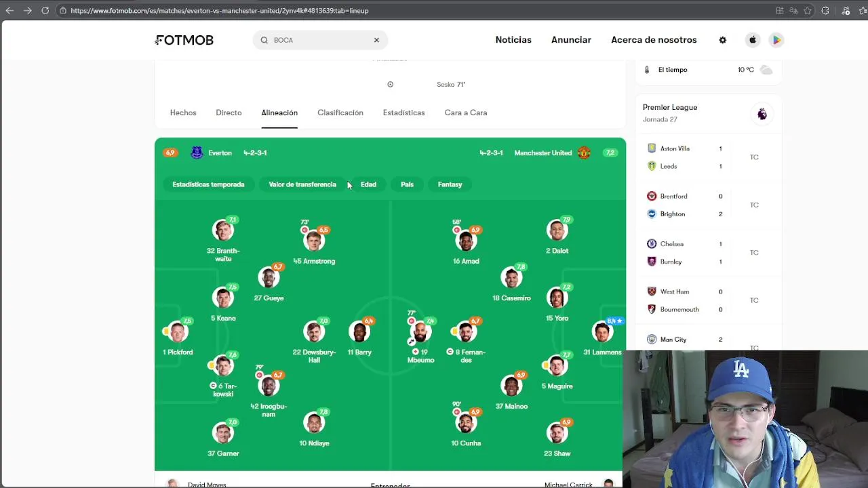Viewport: 868px width, 488px height.
Task: Click the search magnifier icon
Action: pyautogui.click(x=264, y=40)
